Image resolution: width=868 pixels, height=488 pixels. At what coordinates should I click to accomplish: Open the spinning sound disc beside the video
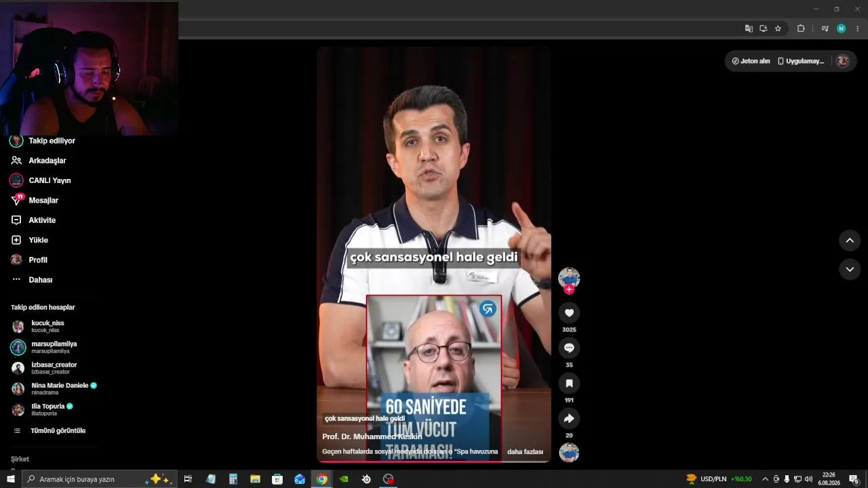pyautogui.click(x=569, y=452)
